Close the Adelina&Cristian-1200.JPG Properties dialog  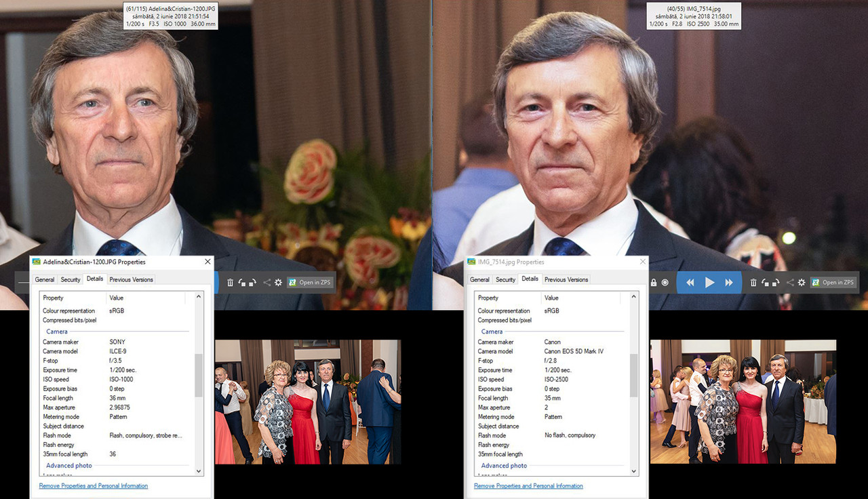[208, 262]
